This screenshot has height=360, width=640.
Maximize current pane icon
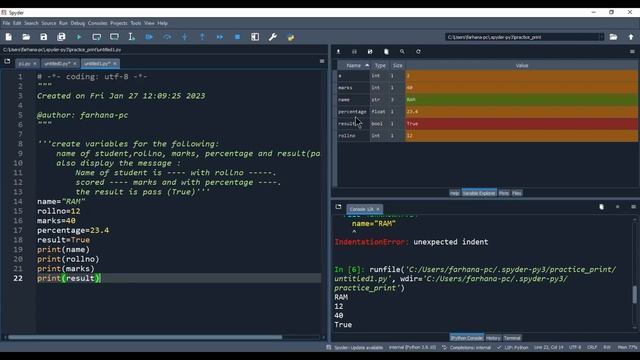[255, 37]
